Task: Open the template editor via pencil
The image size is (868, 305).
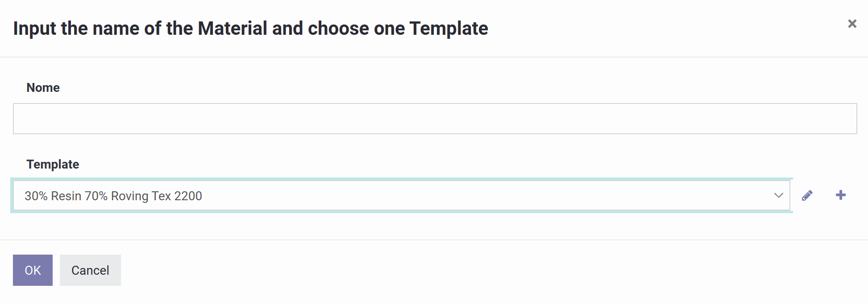Action: tap(807, 195)
